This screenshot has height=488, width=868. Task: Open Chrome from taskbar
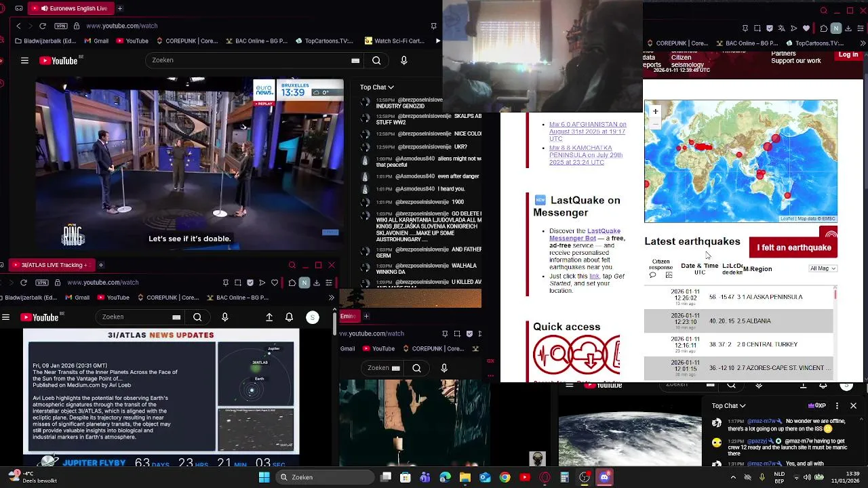[505, 477]
